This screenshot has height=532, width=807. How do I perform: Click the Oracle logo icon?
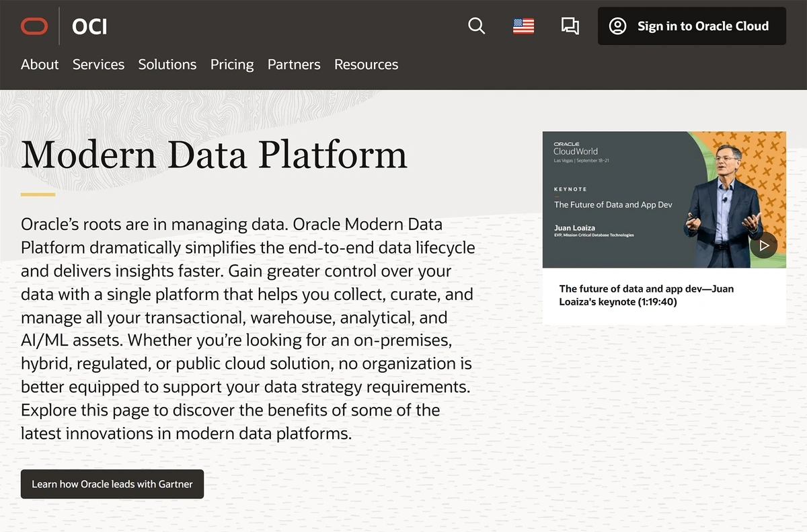click(x=34, y=26)
